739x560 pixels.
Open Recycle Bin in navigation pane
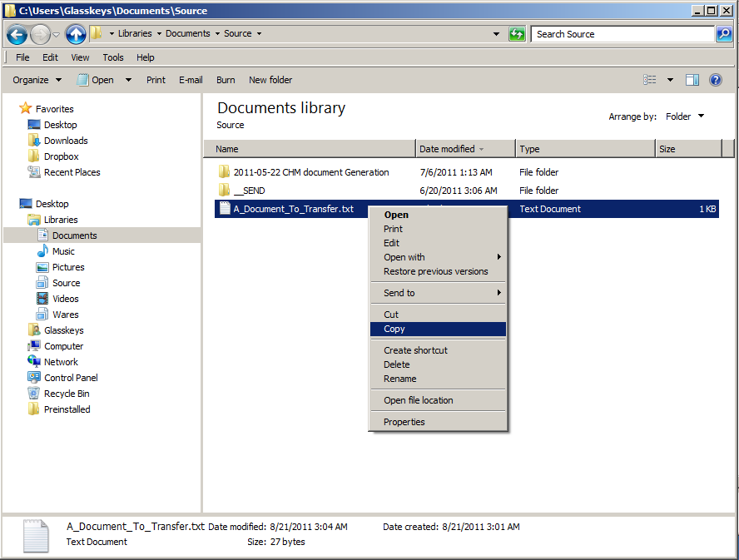tap(66, 394)
